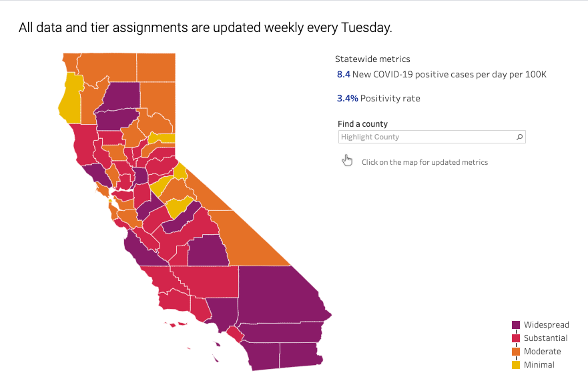Click the Widespread legend label

click(546, 325)
